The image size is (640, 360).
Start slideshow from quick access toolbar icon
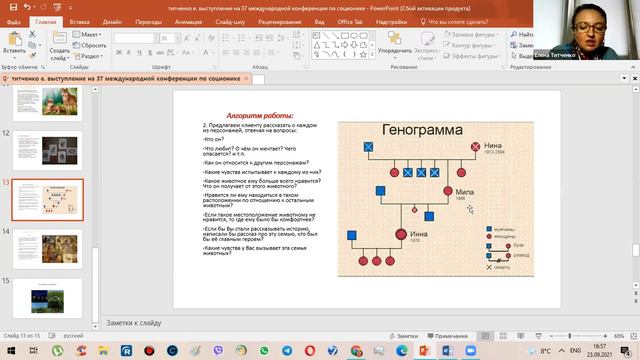pyautogui.click(x=57, y=7)
